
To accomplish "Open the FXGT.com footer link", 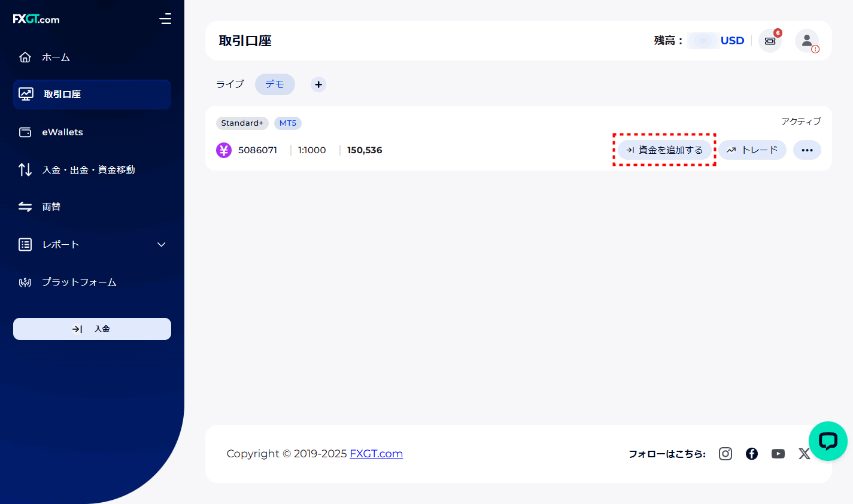I will (376, 454).
